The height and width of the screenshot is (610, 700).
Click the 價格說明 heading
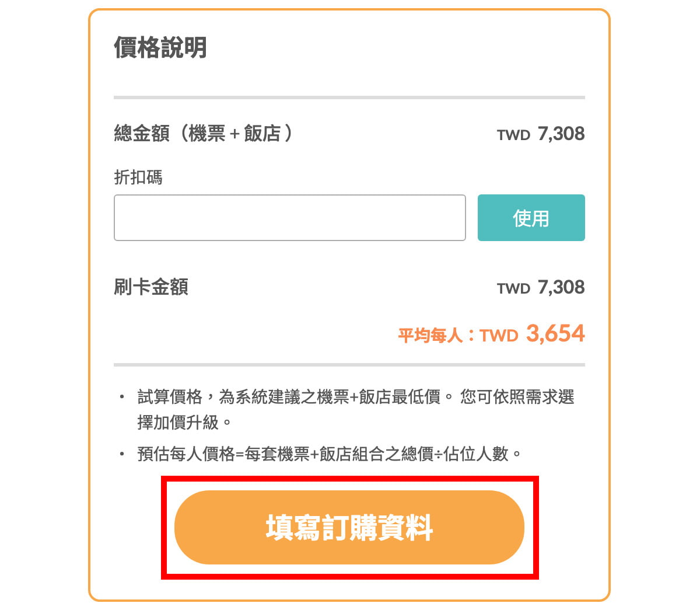tap(160, 47)
